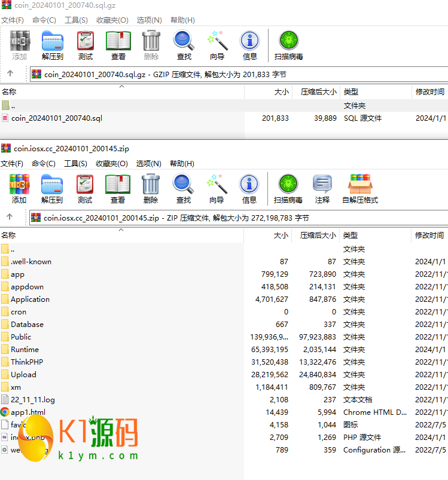Click 信息 in the sql.gz archive window
Image resolution: width=448 pixels, height=480 pixels.
[249, 45]
